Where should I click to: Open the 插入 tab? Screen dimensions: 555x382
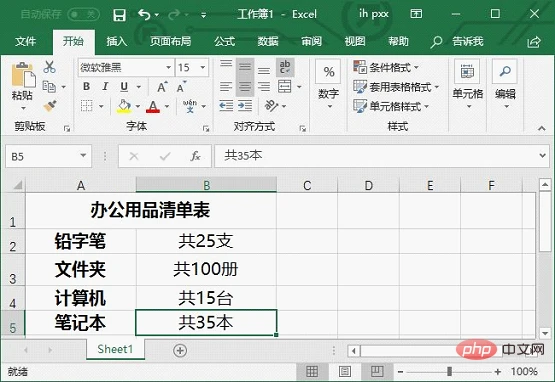pos(116,42)
